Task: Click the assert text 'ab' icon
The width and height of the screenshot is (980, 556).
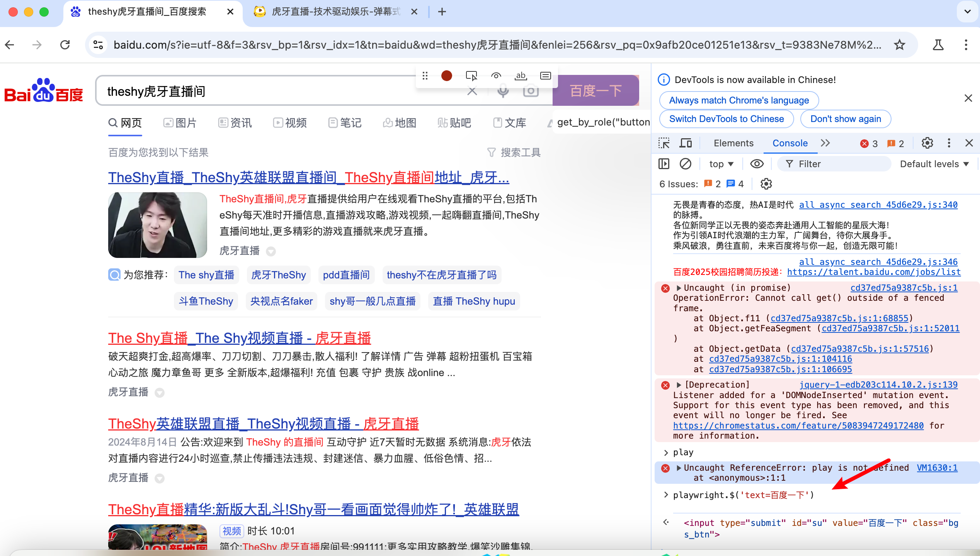Action: click(521, 76)
